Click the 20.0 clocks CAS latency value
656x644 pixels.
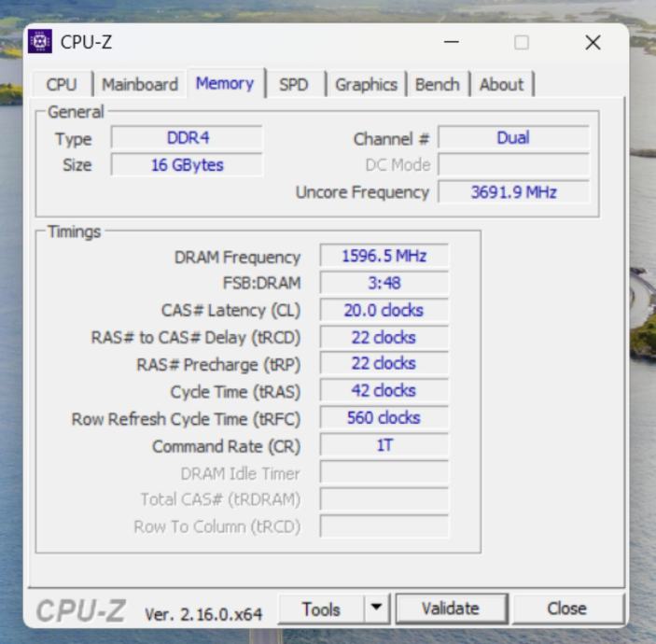click(384, 310)
